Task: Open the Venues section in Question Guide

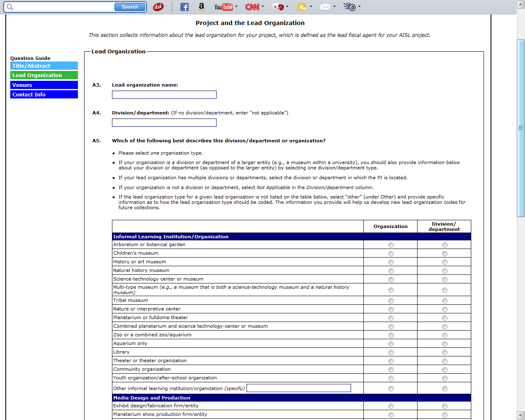Action: [44, 85]
